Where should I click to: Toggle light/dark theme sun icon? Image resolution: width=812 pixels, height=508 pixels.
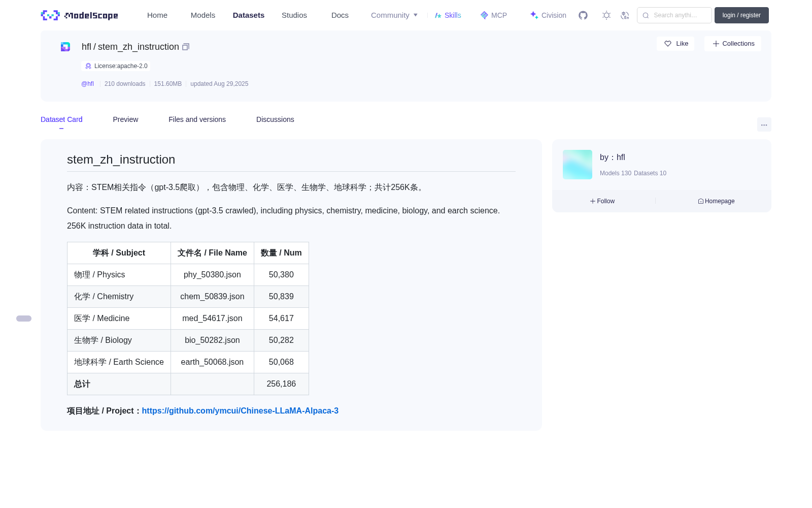606,15
